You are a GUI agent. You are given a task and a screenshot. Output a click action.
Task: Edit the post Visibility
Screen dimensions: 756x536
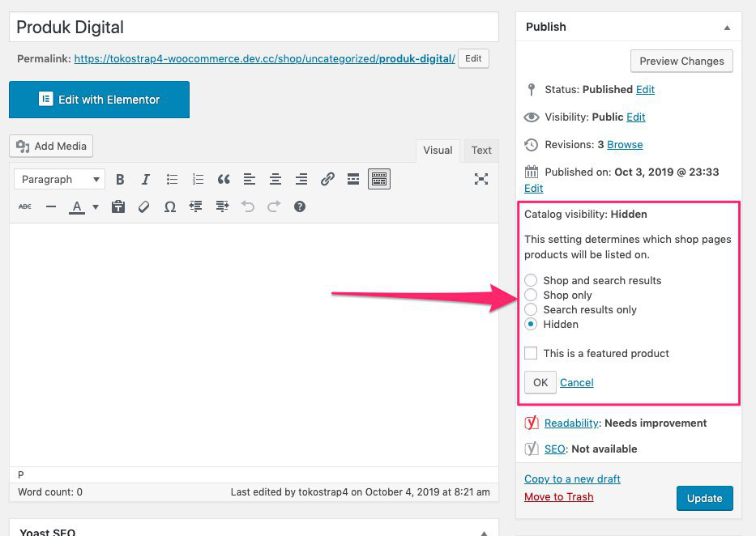click(x=636, y=117)
